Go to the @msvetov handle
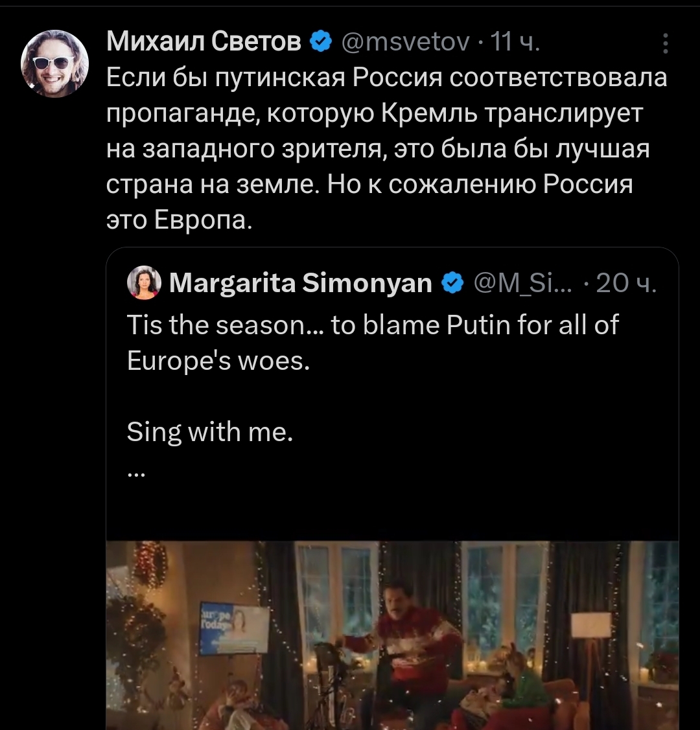 click(x=405, y=43)
